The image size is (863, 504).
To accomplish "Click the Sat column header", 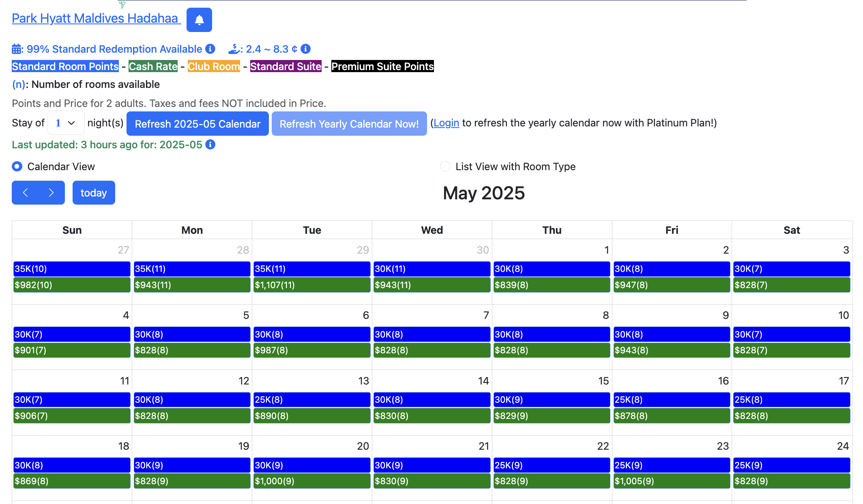I will click(792, 230).
